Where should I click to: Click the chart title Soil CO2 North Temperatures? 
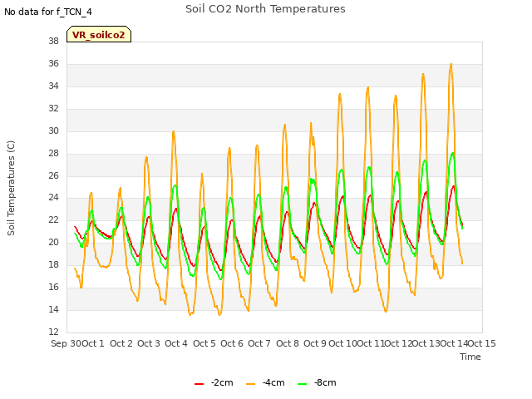coord(265,9)
